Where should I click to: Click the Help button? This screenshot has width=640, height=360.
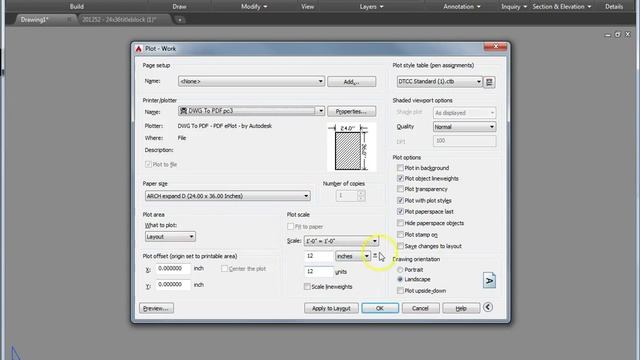click(x=461, y=308)
